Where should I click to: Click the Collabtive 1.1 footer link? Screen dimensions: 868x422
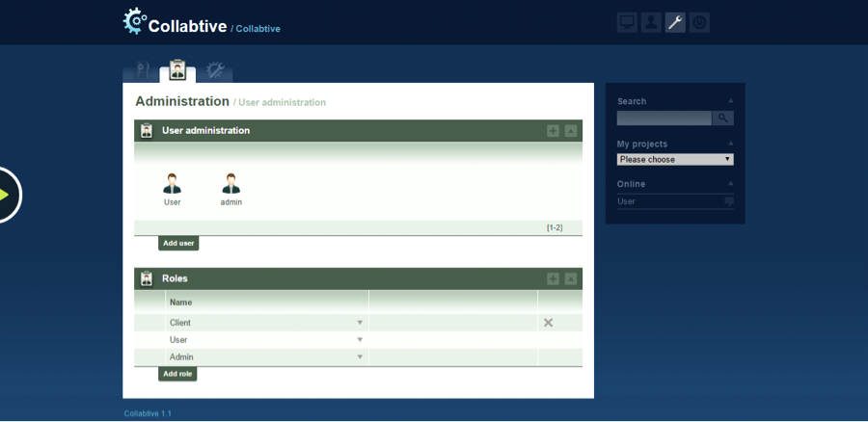coord(148,413)
